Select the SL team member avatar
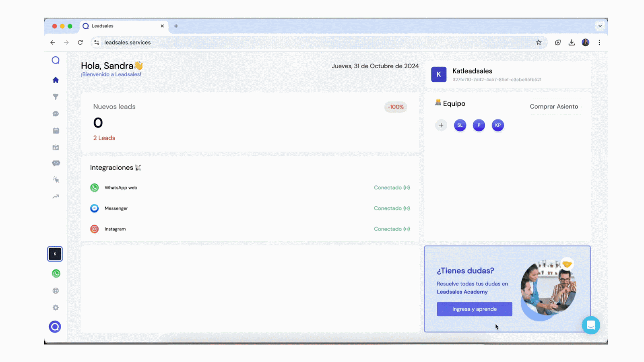Image resolution: width=644 pixels, height=362 pixels. click(x=460, y=125)
